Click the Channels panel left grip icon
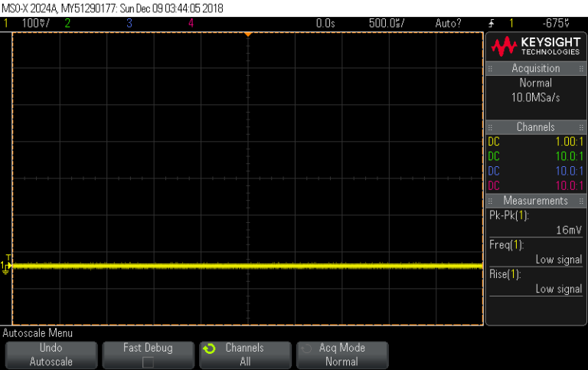The width and height of the screenshot is (588, 370). (490, 128)
